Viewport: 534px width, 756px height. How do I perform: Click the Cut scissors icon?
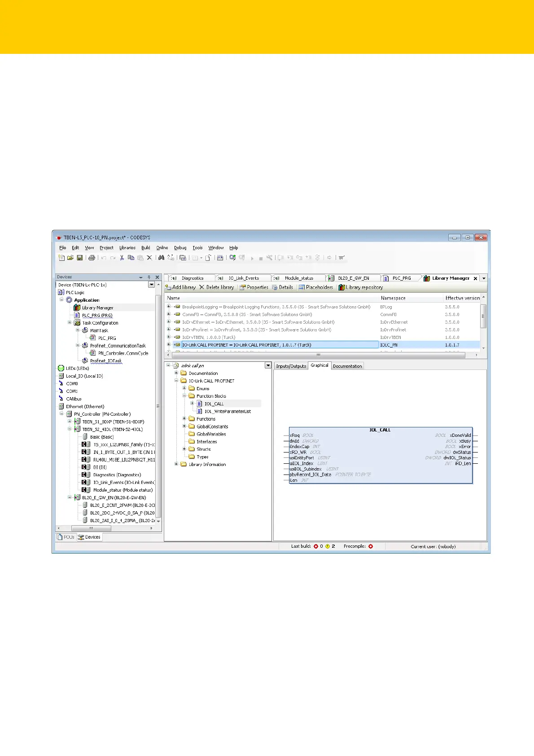click(122, 258)
